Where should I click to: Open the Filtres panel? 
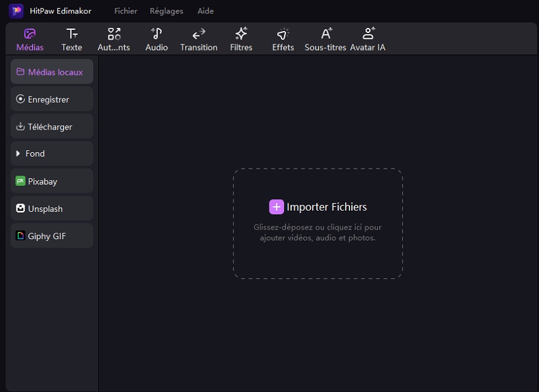click(241, 39)
